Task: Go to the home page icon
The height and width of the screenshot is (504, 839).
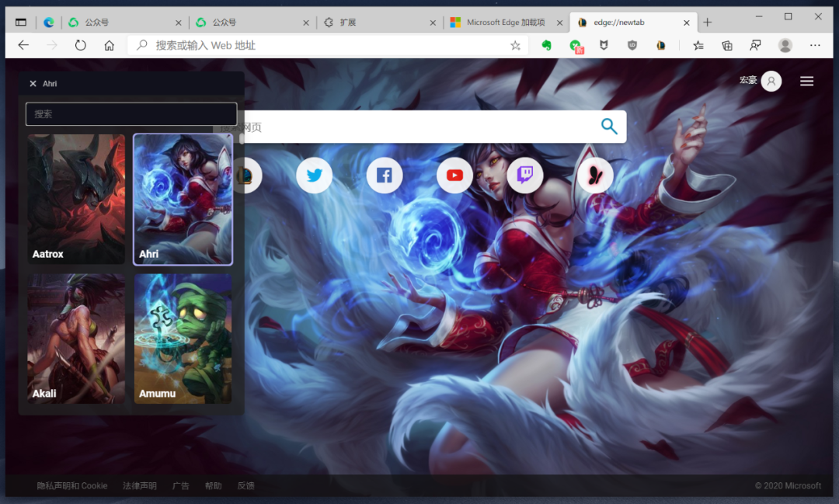Action: coord(110,46)
